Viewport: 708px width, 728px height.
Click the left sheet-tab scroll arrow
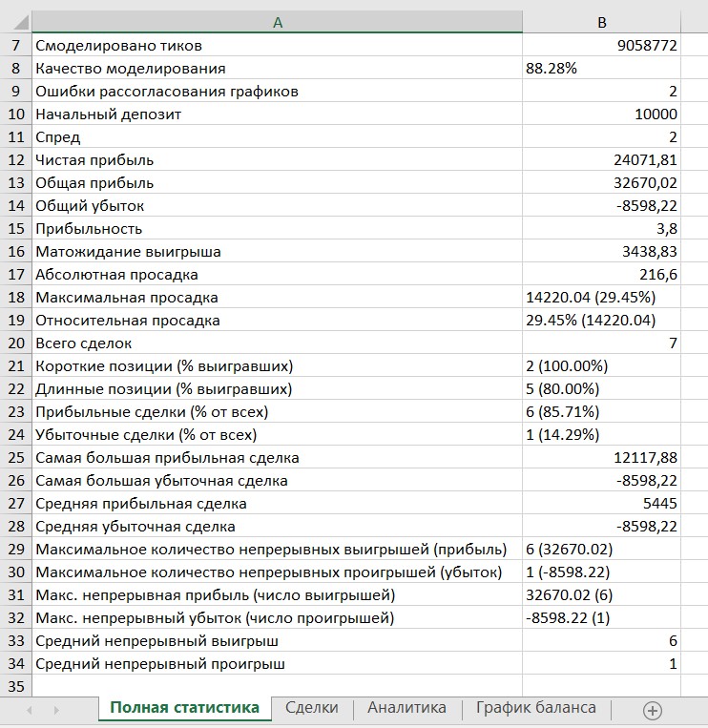coord(30,710)
